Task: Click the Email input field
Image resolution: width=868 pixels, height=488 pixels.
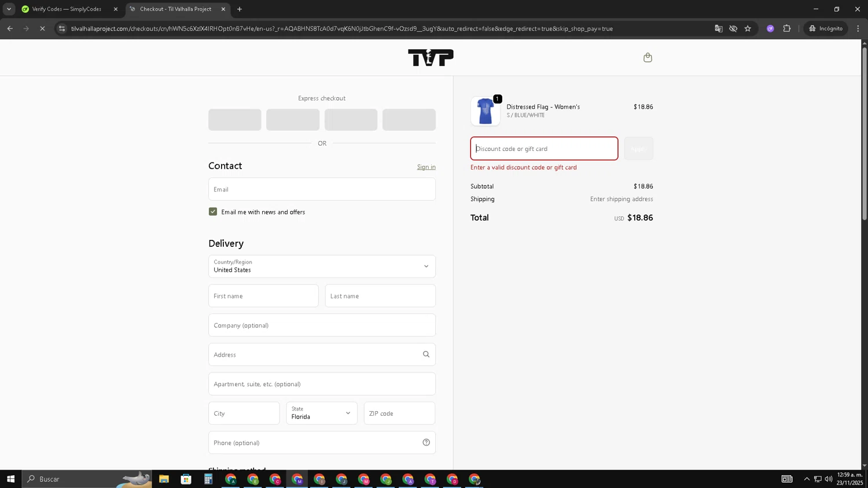Action: (x=322, y=189)
